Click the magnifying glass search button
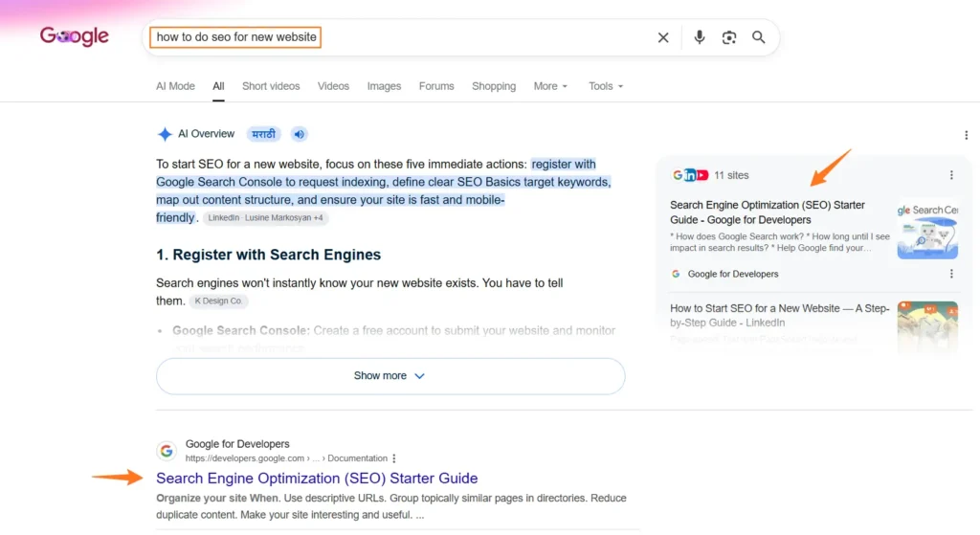 click(x=758, y=37)
